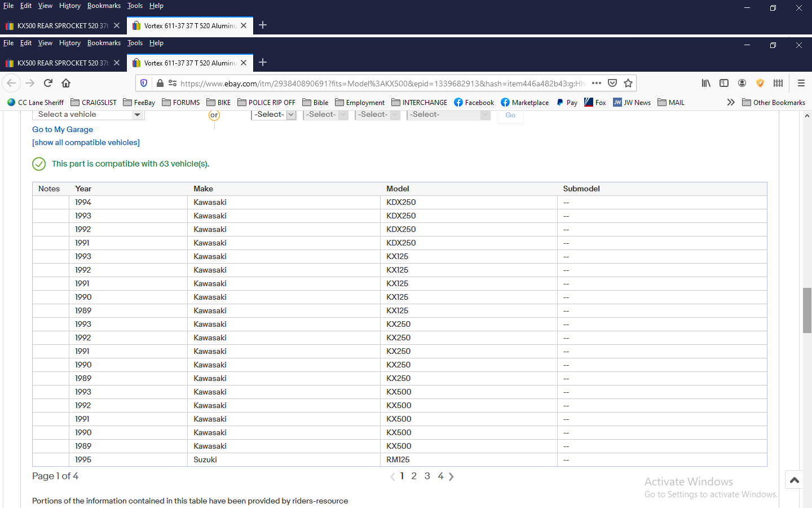Click 'show all compatible vehicles' link
This screenshot has height=508, width=812.
click(86, 142)
